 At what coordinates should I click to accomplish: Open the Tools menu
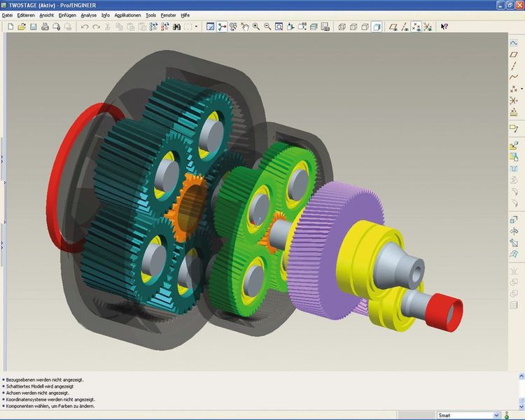point(151,15)
